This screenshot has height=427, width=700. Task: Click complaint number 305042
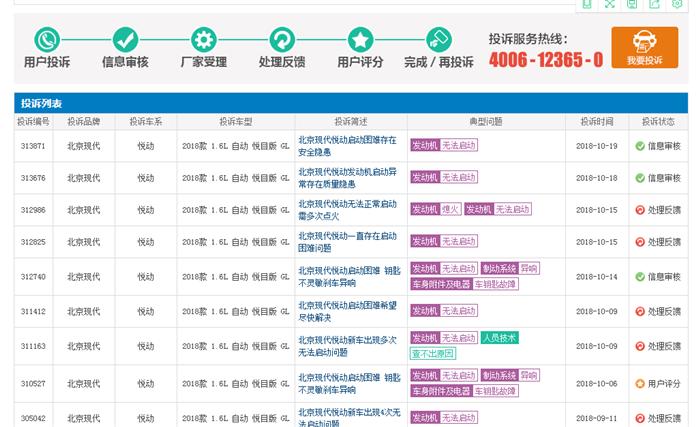pyautogui.click(x=33, y=418)
